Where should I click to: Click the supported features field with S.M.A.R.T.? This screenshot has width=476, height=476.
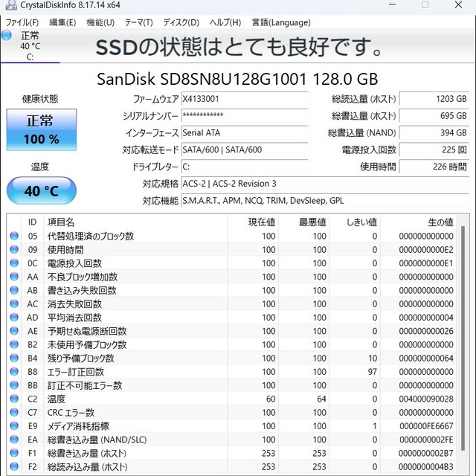(x=326, y=201)
